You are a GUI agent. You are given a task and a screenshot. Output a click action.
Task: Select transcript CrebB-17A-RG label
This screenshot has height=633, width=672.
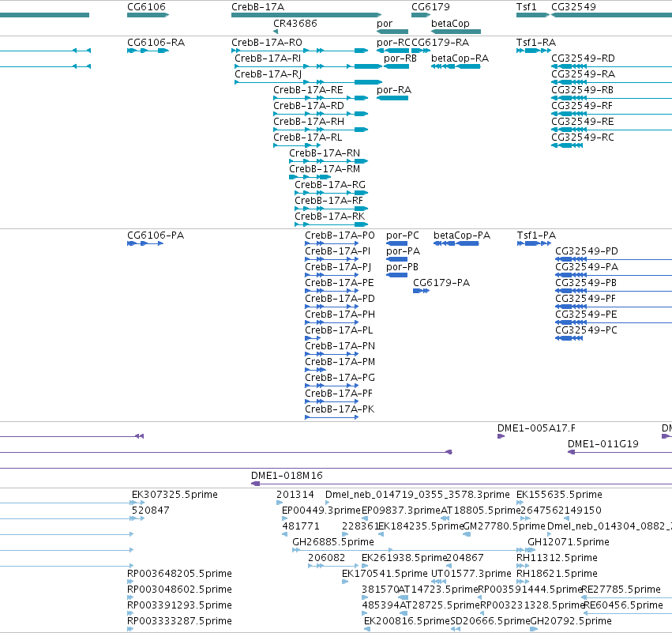click(x=330, y=185)
